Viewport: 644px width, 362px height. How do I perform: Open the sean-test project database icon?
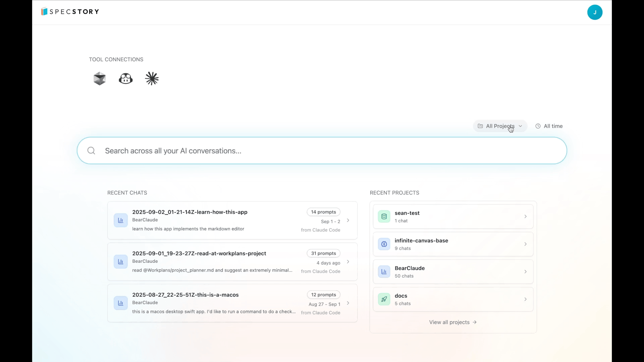[x=384, y=216]
